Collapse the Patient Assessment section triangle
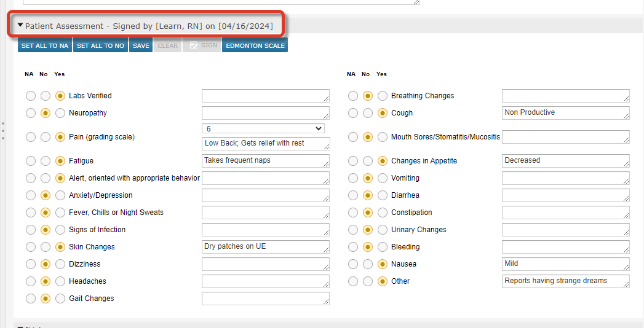644x328 pixels. (x=20, y=26)
